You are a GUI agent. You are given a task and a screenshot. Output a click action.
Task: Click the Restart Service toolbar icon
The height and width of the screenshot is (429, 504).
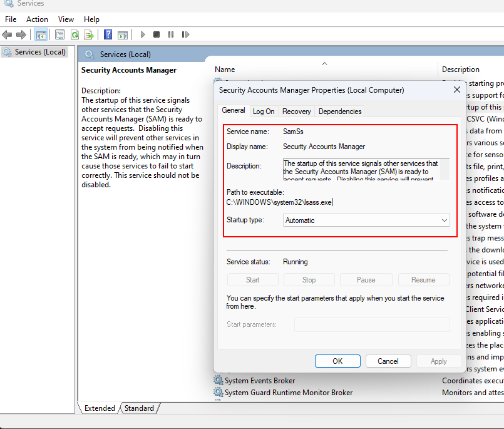pyautogui.click(x=185, y=34)
